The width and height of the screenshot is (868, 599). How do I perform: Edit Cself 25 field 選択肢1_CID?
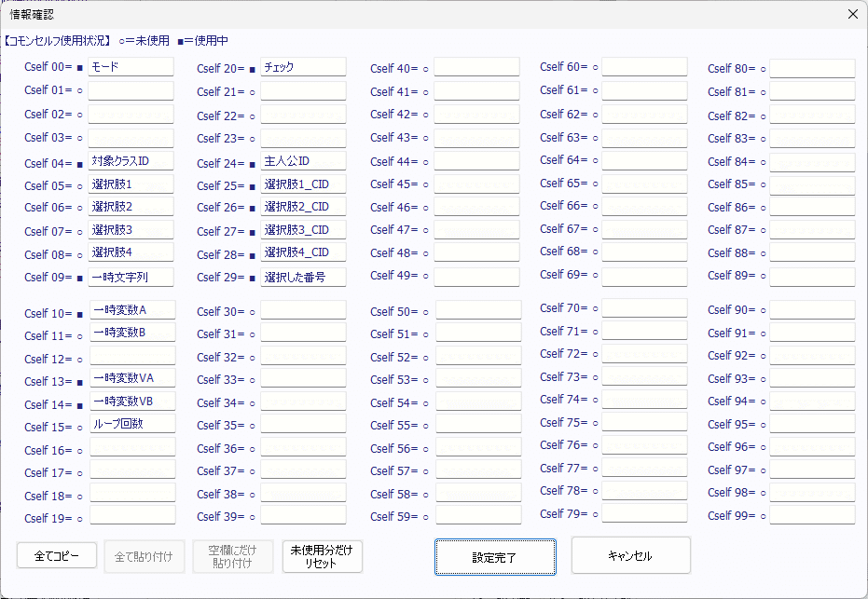point(303,184)
